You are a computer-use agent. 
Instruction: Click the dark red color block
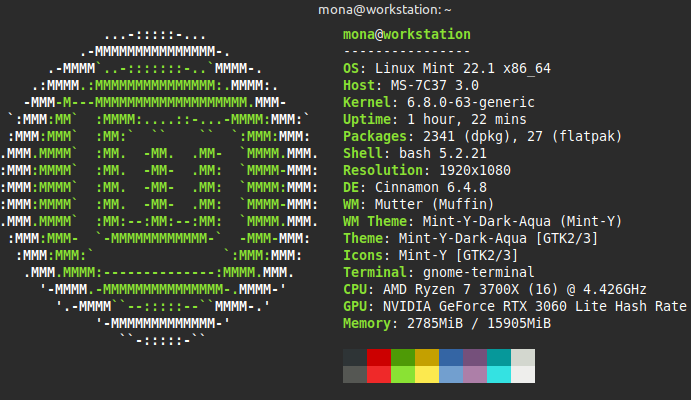(379, 358)
